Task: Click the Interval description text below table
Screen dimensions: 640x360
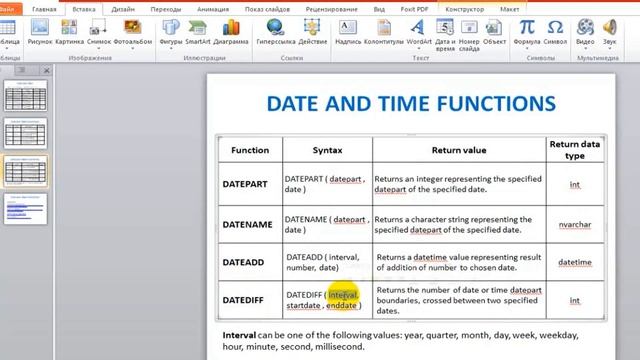Action: [x=400, y=341]
